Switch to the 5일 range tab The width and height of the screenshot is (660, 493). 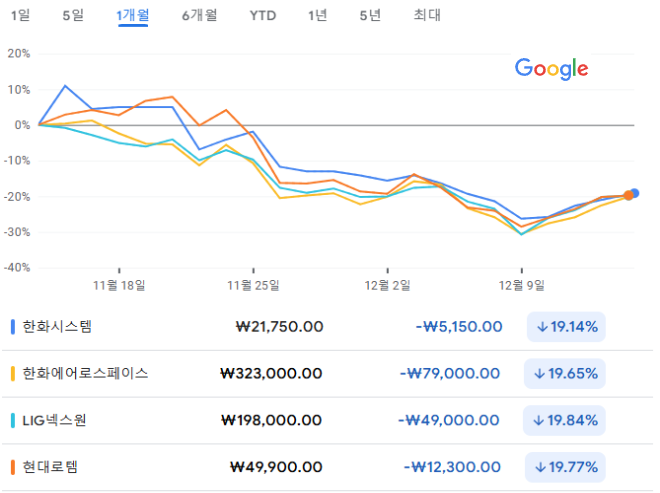click(x=73, y=16)
